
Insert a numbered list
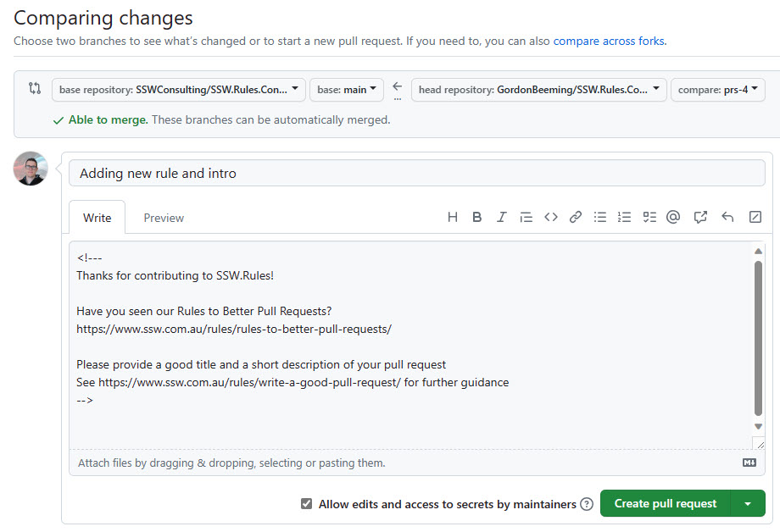[x=625, y=217]
